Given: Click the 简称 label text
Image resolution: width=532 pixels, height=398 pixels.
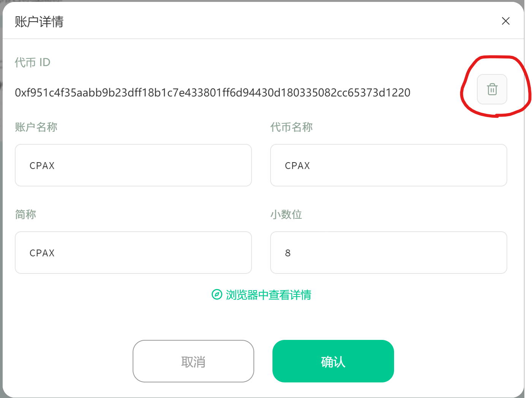Looking at the screenshot, I should tap(25, 215).
